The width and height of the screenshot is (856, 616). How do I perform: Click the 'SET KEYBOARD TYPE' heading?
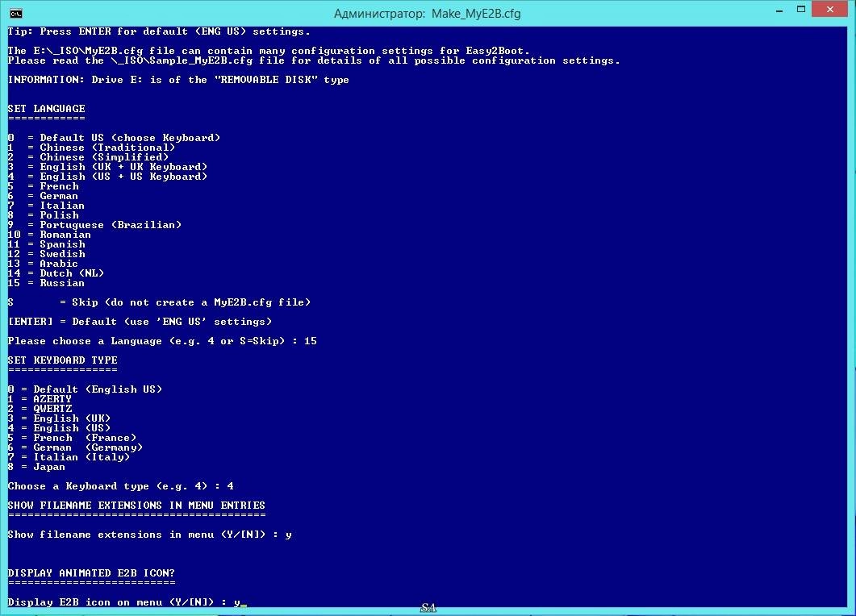click(63, 360)
